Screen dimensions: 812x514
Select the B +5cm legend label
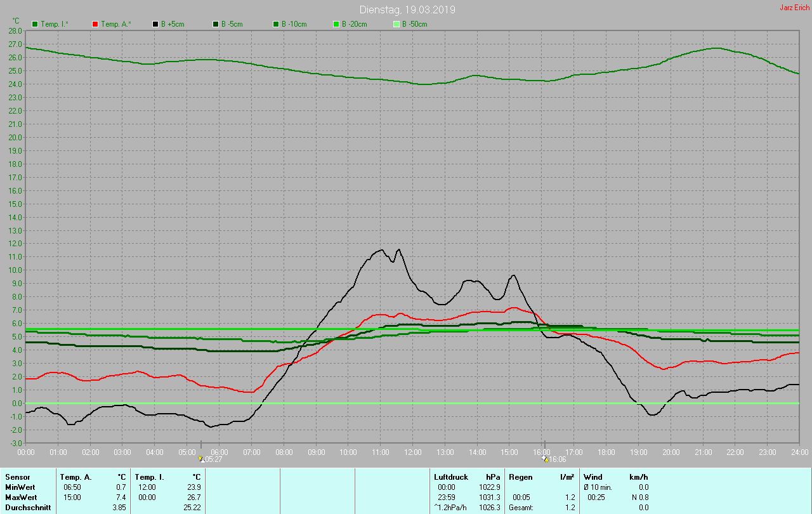(173, 24)
